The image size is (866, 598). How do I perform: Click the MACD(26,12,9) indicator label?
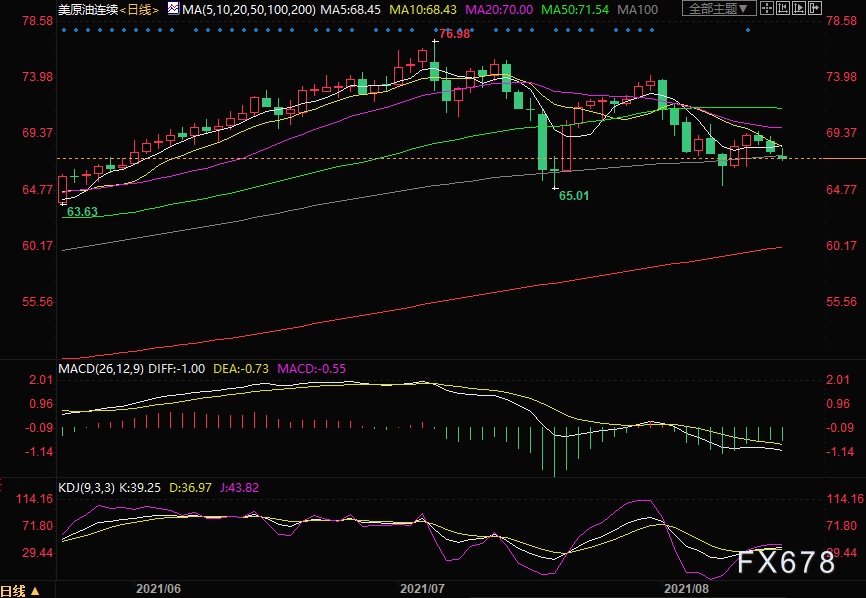pos(102,369)
